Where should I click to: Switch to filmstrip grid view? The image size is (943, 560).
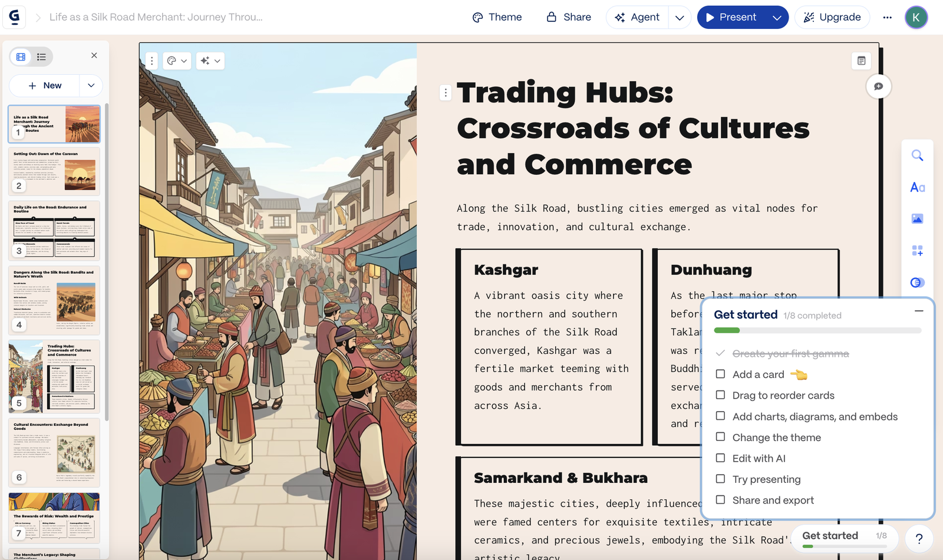[21, 57]
